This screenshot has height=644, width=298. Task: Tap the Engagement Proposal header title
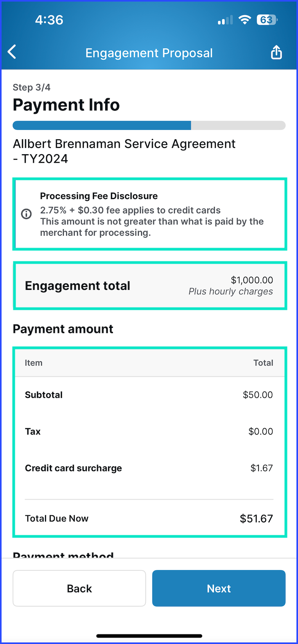point(149,53)
